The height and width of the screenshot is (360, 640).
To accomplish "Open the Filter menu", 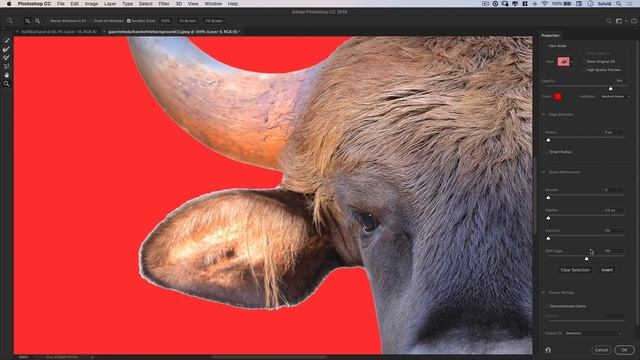I will tap(164, 4).
